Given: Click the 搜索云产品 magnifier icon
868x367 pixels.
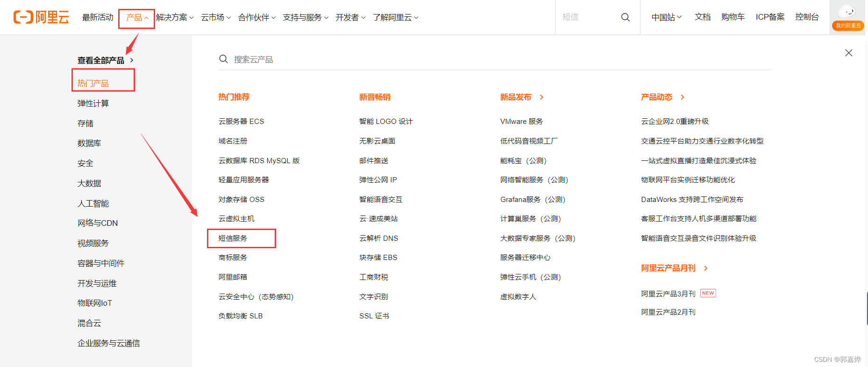Looking at the screenshot, I should click(x=223, y=59).
